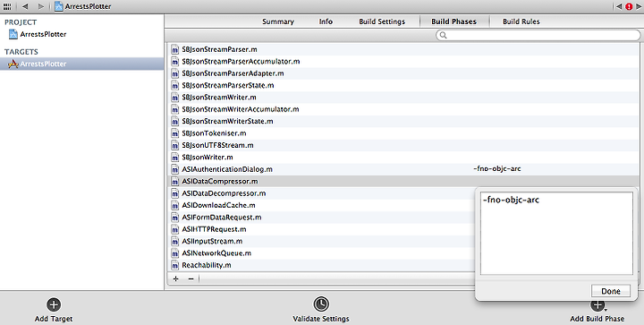The width and height of the screenshot is (644, 325).
Task: Open the Build Settings tab
Action: point(382,21)
